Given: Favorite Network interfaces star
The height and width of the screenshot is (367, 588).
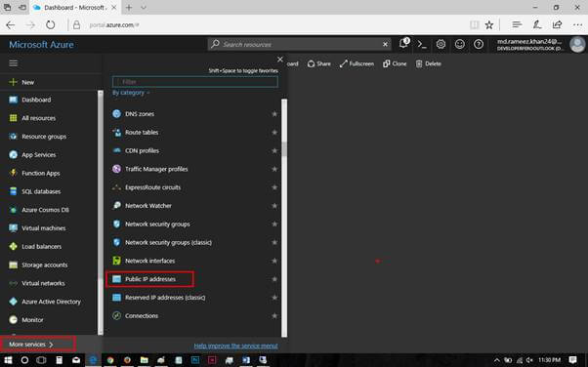Looking at the screenshot, I should click(274, 261).
